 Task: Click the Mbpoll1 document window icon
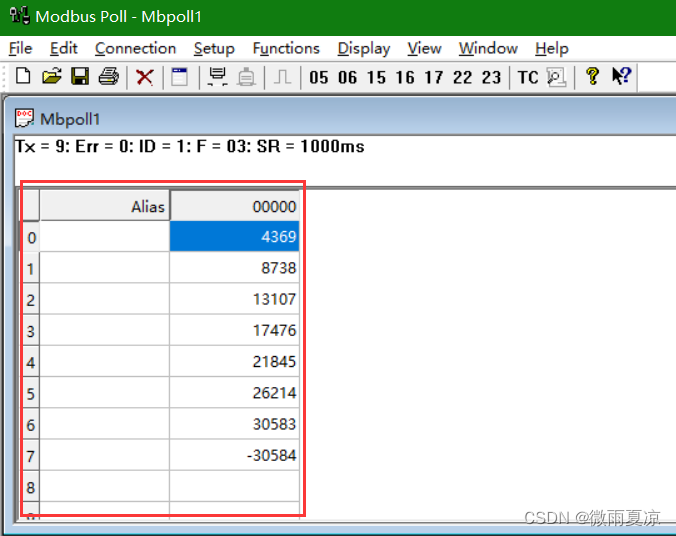point(24,118)
